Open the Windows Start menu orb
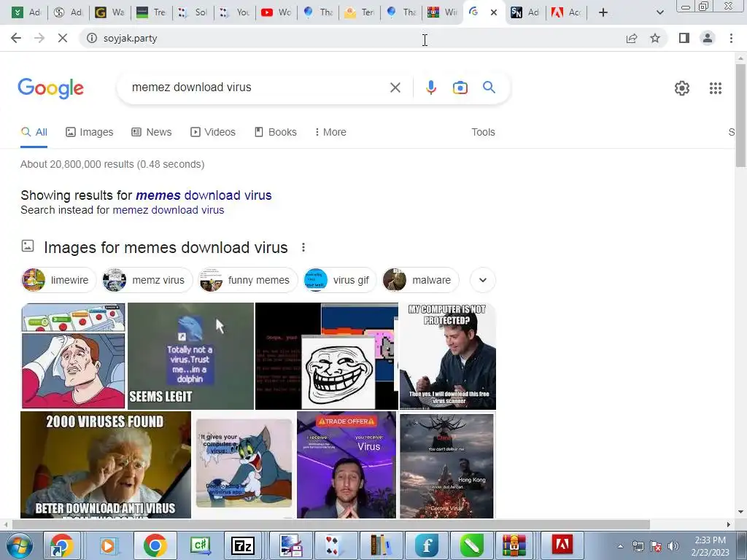747x560 pixels. click(x=19, y=545)
